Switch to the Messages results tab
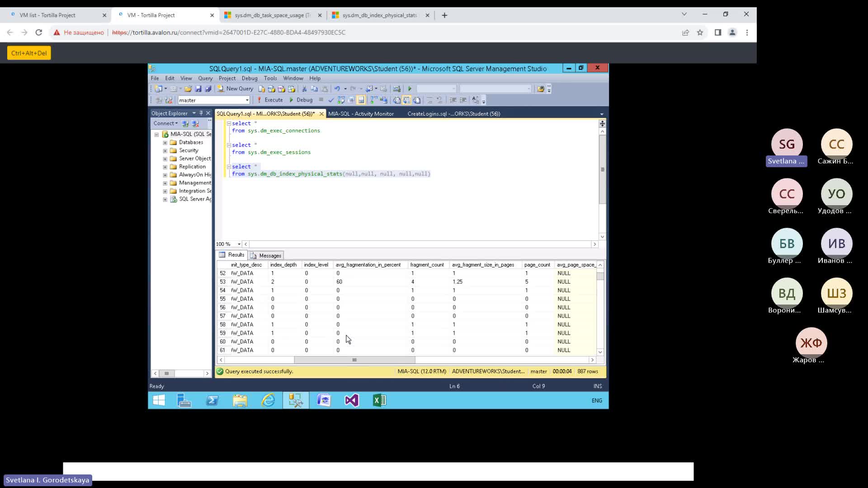This screenshot has width=868, height=488. 266,255
